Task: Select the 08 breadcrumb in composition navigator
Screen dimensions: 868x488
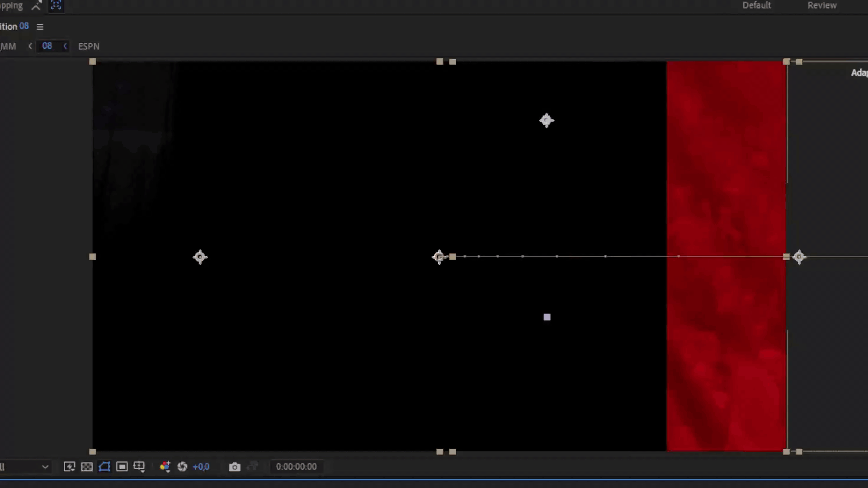Action: (x=47, y=46)
